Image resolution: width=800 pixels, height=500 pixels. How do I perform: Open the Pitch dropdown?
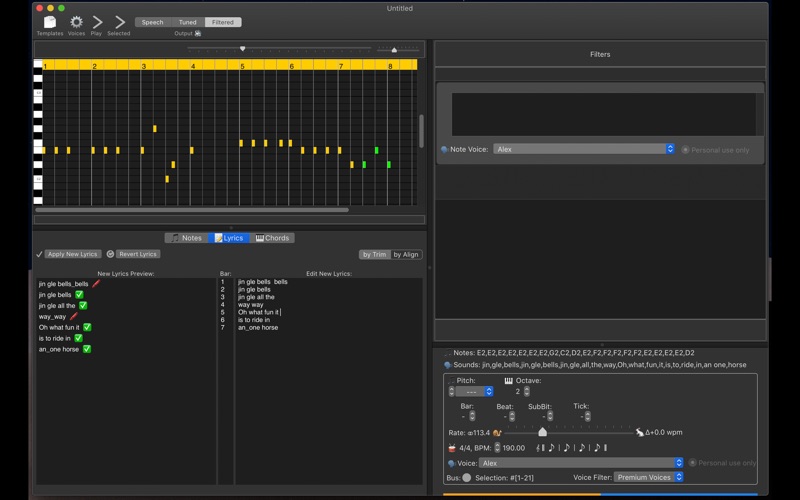[x=474, y=392]
